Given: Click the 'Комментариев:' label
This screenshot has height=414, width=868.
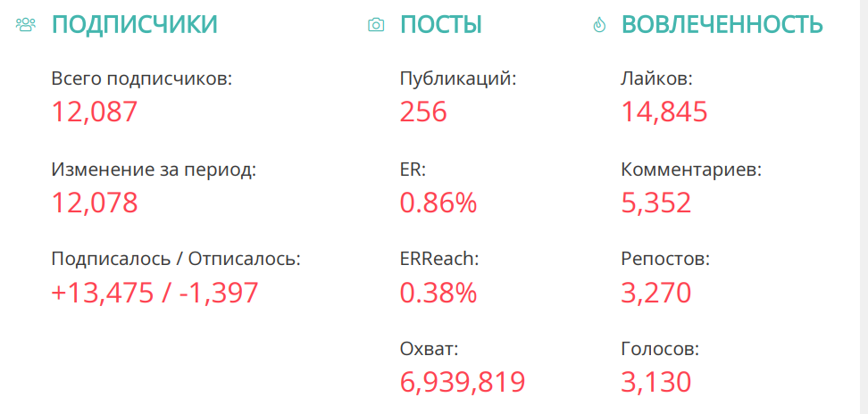Looking at the screenshot, I should click(x=691, y=169).
